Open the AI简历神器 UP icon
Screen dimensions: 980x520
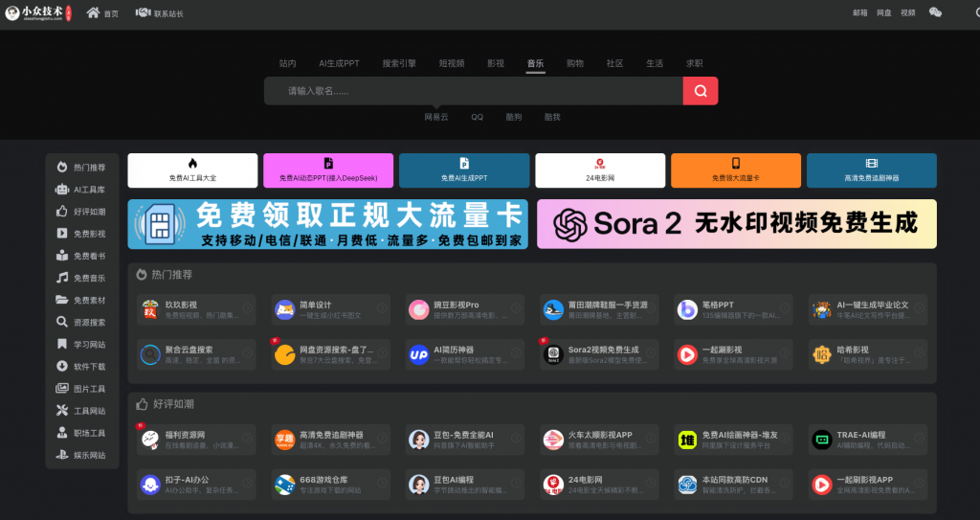418,355
